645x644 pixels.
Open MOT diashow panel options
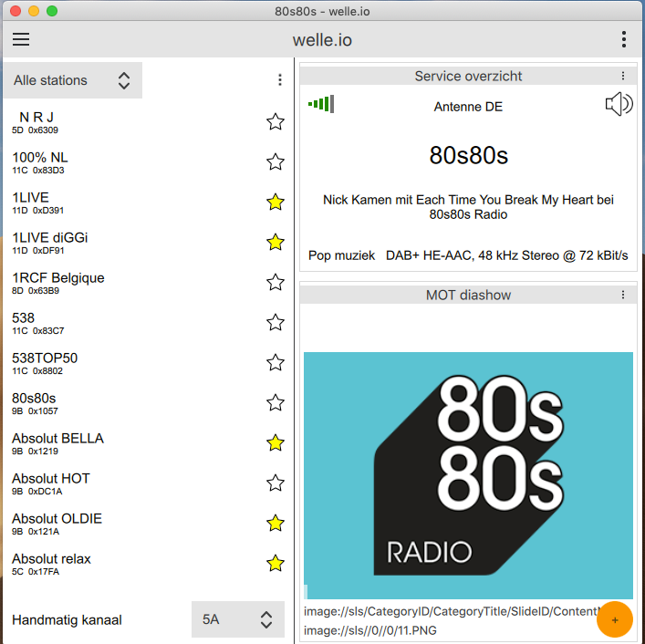tap(623, 295)
